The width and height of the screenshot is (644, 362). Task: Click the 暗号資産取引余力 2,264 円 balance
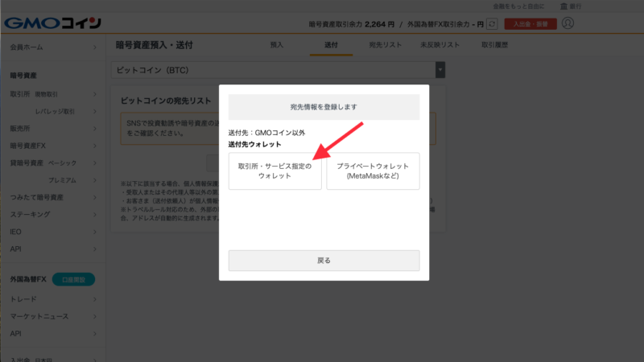click(x=352, y=24)
